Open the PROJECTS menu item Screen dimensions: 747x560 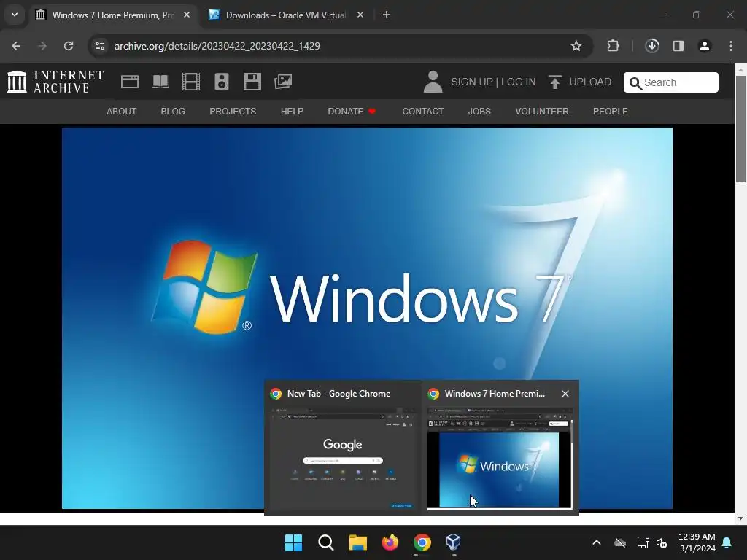(x=233, y=112)
